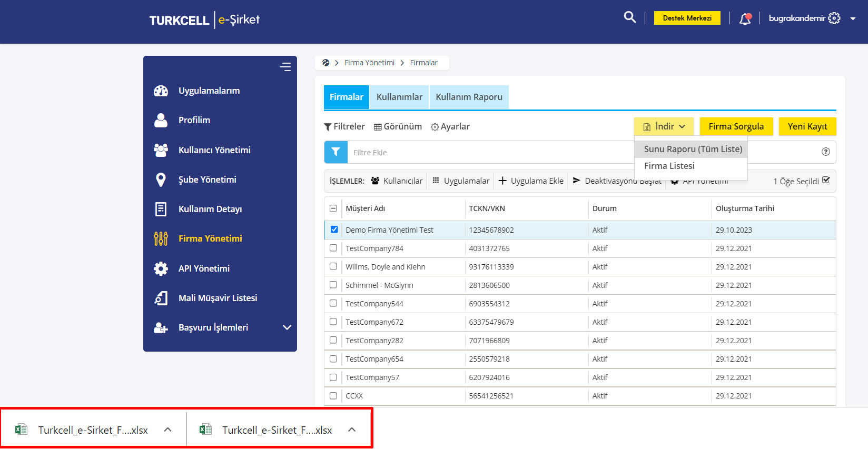This screenshot has width=868, height=449.
Task: Click the CCXX company name
Action: (354, 396)
